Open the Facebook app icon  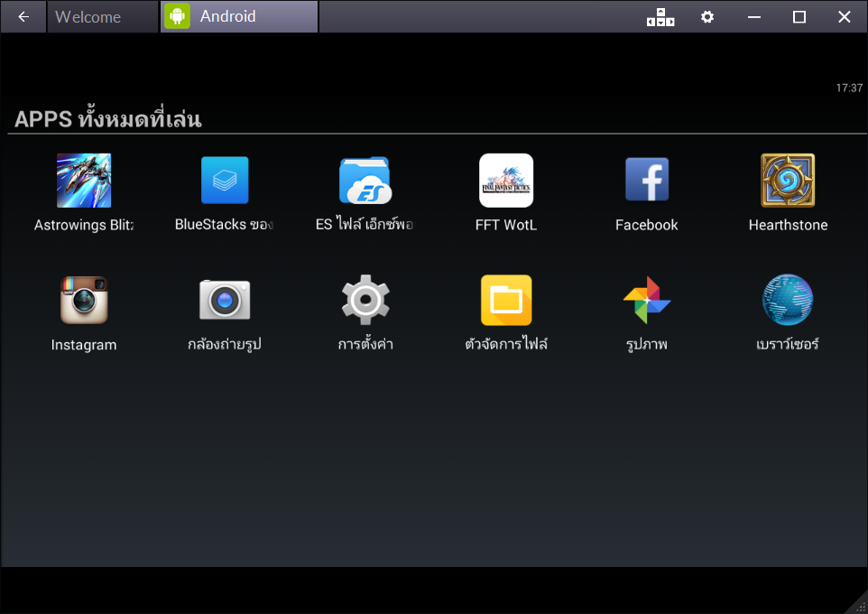pyautogui.click(x=647, y=179)
